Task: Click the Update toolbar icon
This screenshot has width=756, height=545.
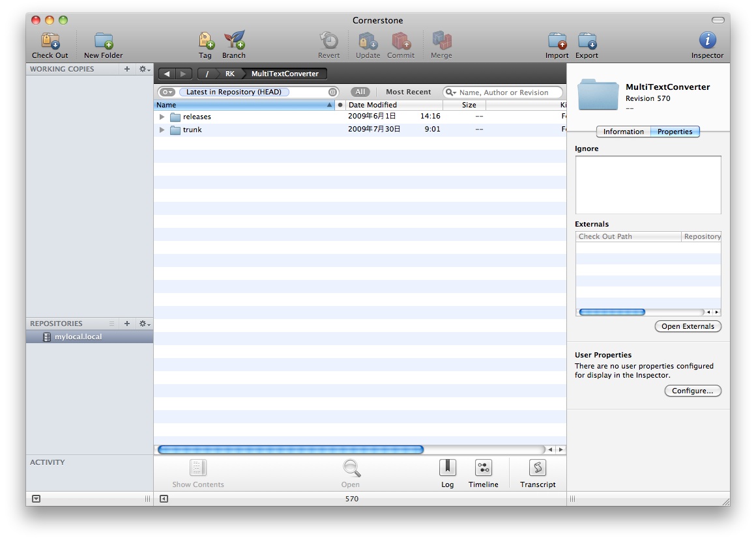Action: click(x=368, y=41)
